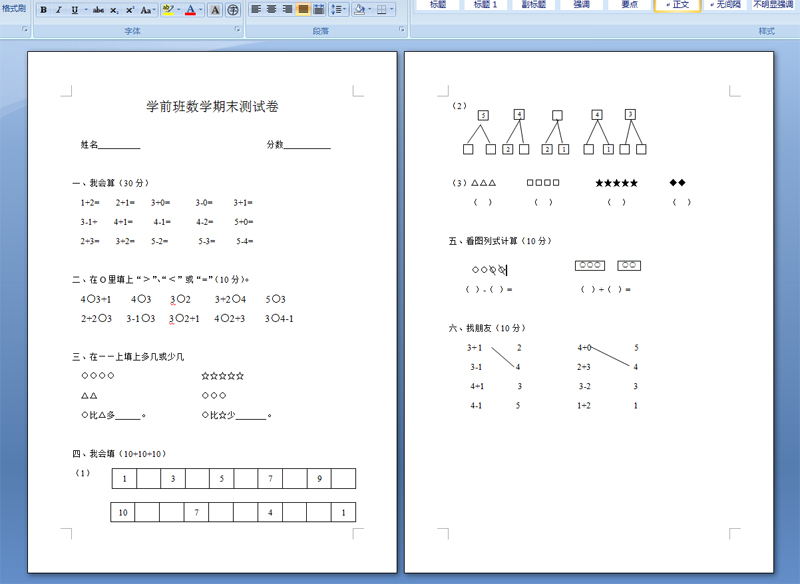
Task: Open the clipboard pane dialog launcher
Action: click(x=24, y=30)
